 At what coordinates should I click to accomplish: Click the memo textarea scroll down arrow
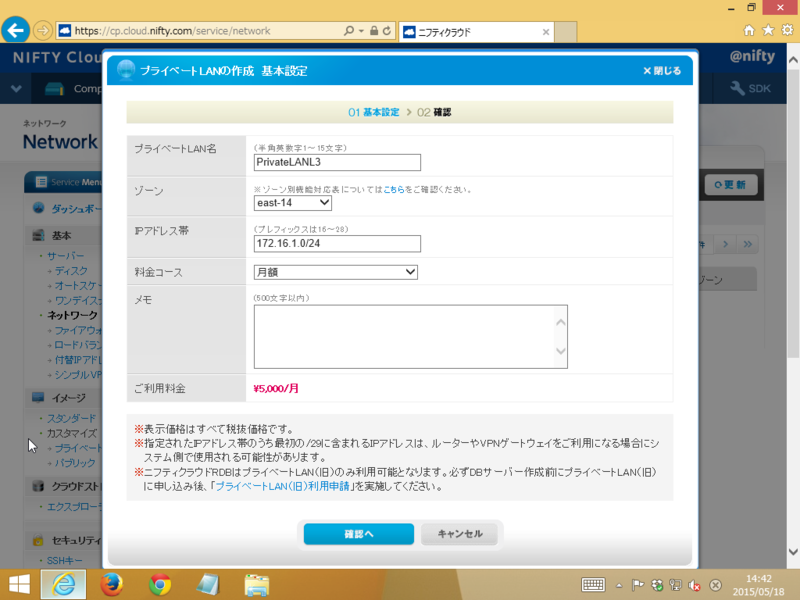(561, 351)
